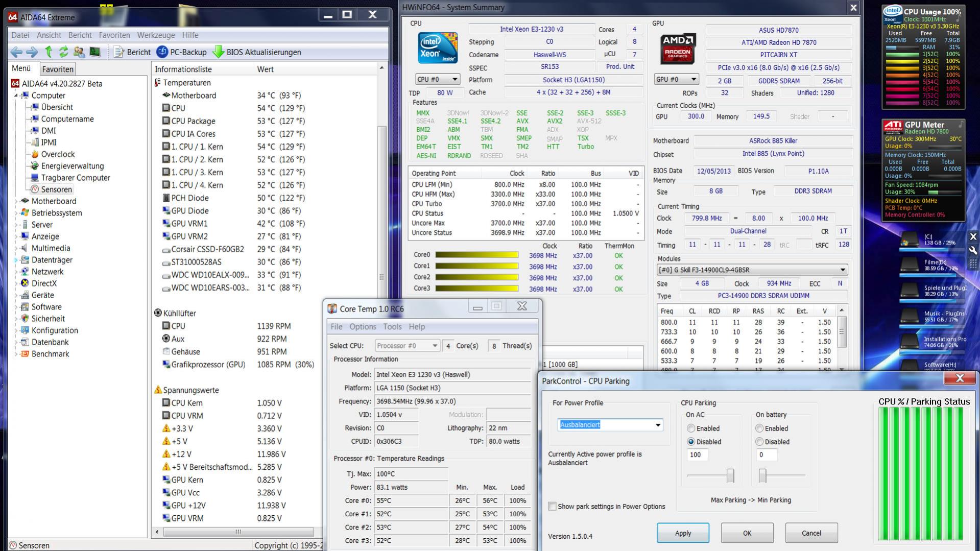Click Apply in ParkControl
Screen dimensions: 980x551
pos(683,533)
